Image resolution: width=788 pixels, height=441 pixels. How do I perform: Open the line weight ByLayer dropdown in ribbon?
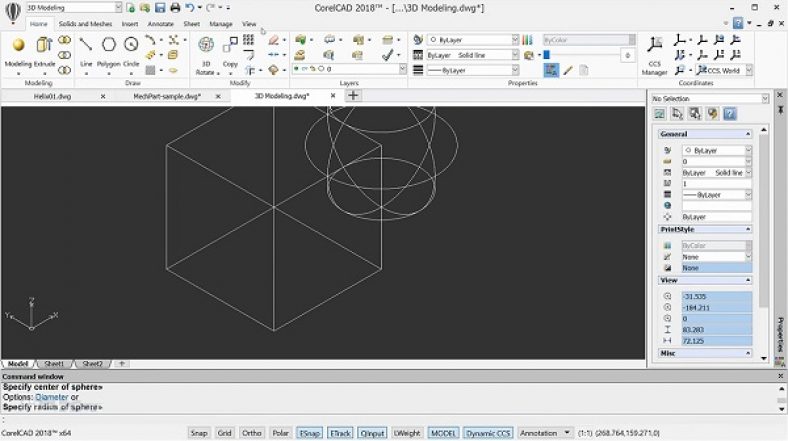(x=515, y=70)
